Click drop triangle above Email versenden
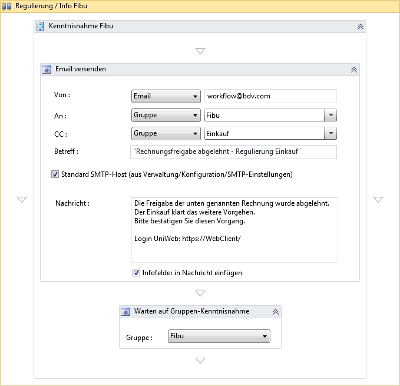Viewport: 400px width, 386px height. (x=200, y=51)
